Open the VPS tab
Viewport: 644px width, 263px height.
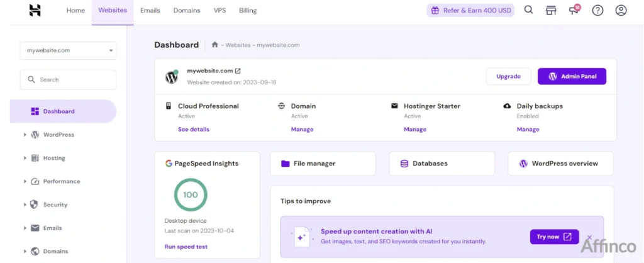point(219,11)
